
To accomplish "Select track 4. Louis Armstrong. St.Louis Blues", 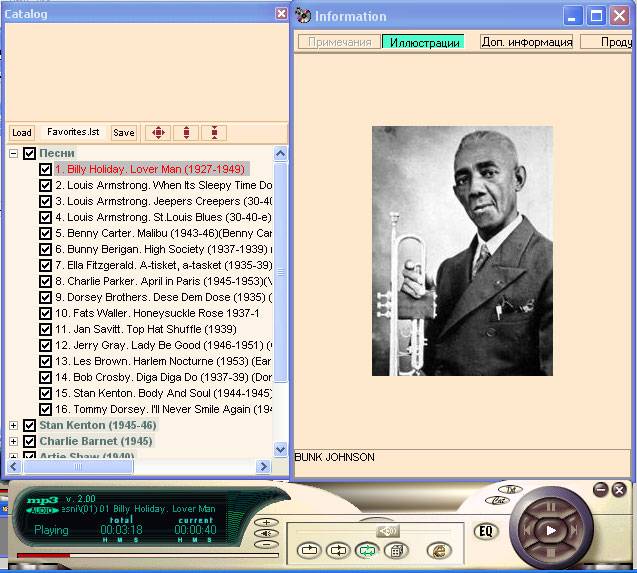I will click(163, 217).
